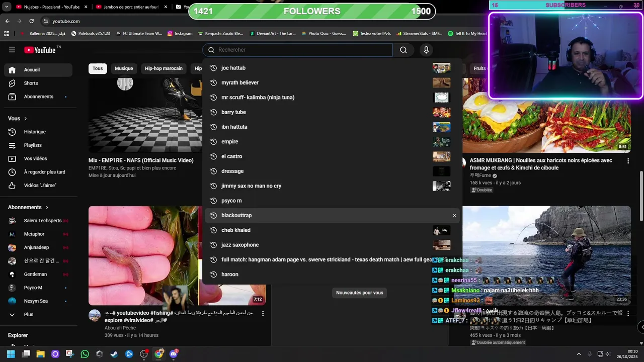Screen dimensions: 644x362
Task: Choose the joe hattab search suggestion
Action: [332, 68]
